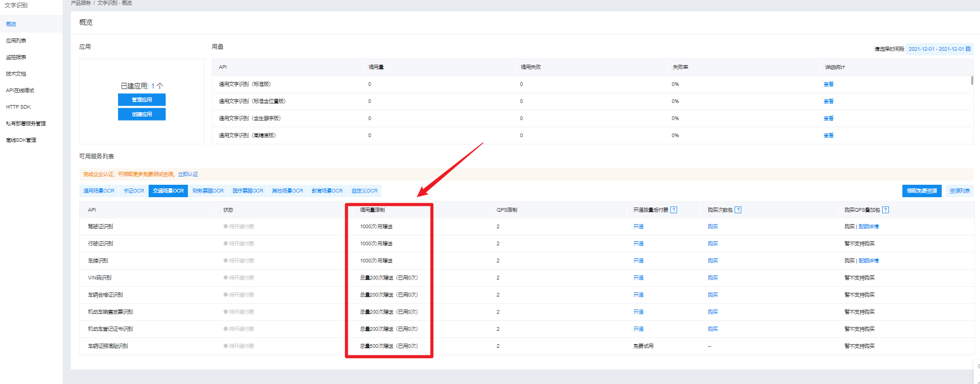Viewport: 980px width, 384px height.
Task: Click 开通 for 驾驶证识别
Action: 638,227
